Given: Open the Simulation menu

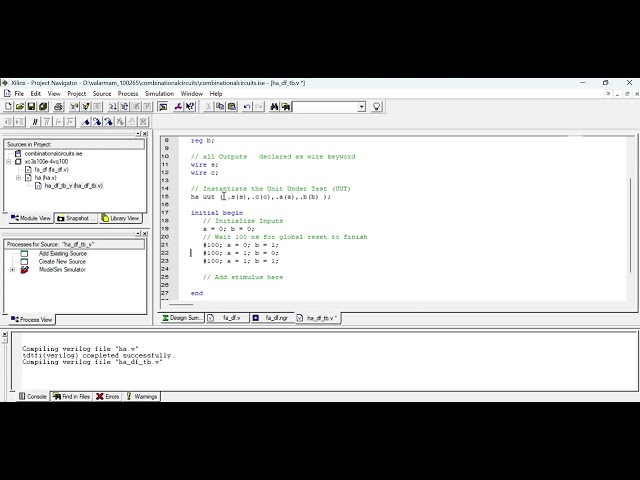Looking at the screenshot, I should (160, 93).
